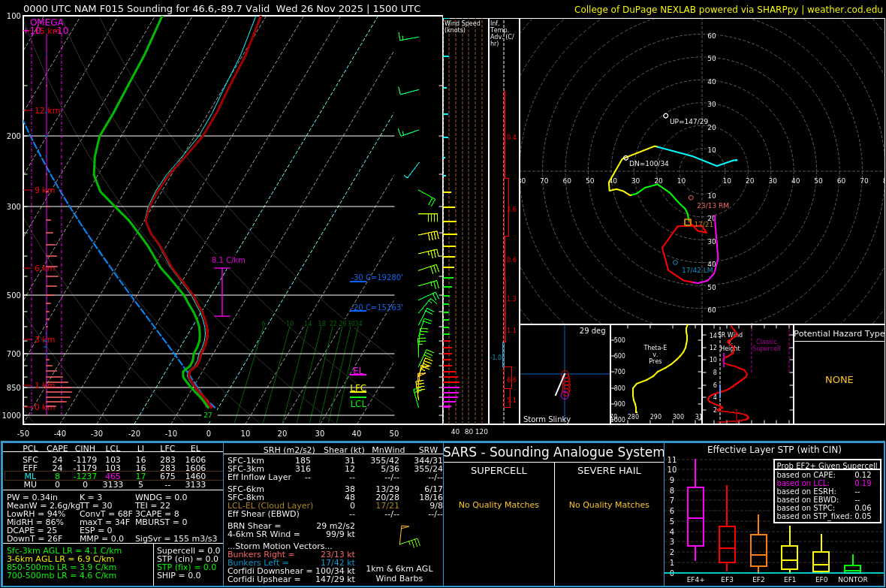Click the green NONTOR box in STP plot
Image resolution: width=886 pixels, height=588 pixels.
pos(853,568)
